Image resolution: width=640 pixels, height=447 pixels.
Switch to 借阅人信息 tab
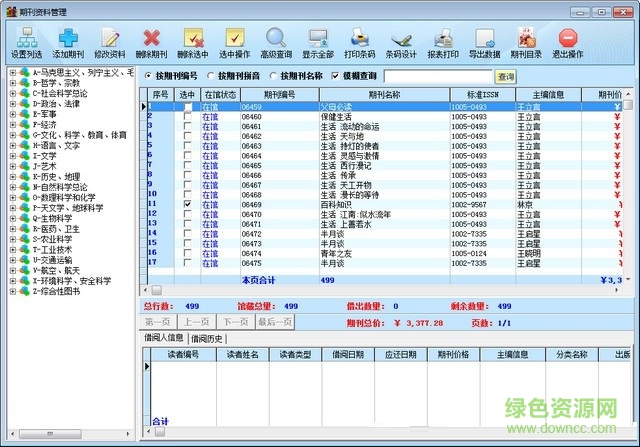[164, 338]
